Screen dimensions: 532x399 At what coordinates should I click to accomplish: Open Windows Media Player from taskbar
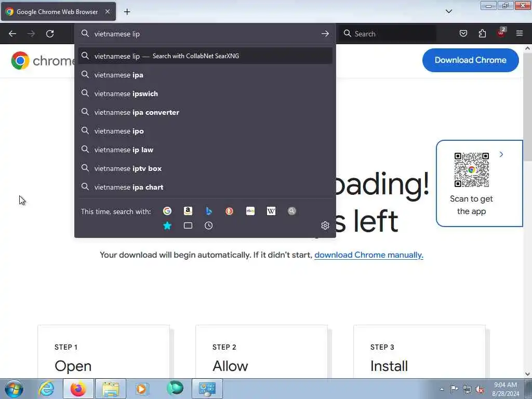pyautogui.click(x=141, y=389)
